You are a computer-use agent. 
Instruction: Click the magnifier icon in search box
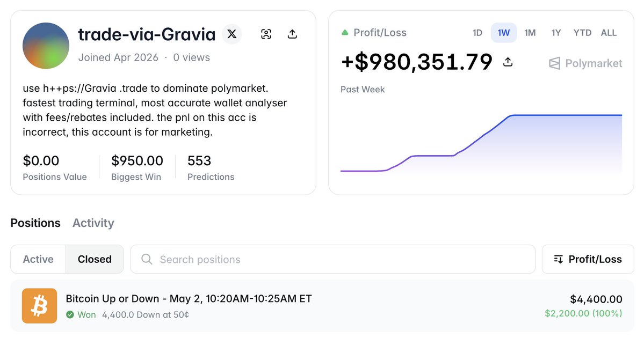[x=147, y=259]
